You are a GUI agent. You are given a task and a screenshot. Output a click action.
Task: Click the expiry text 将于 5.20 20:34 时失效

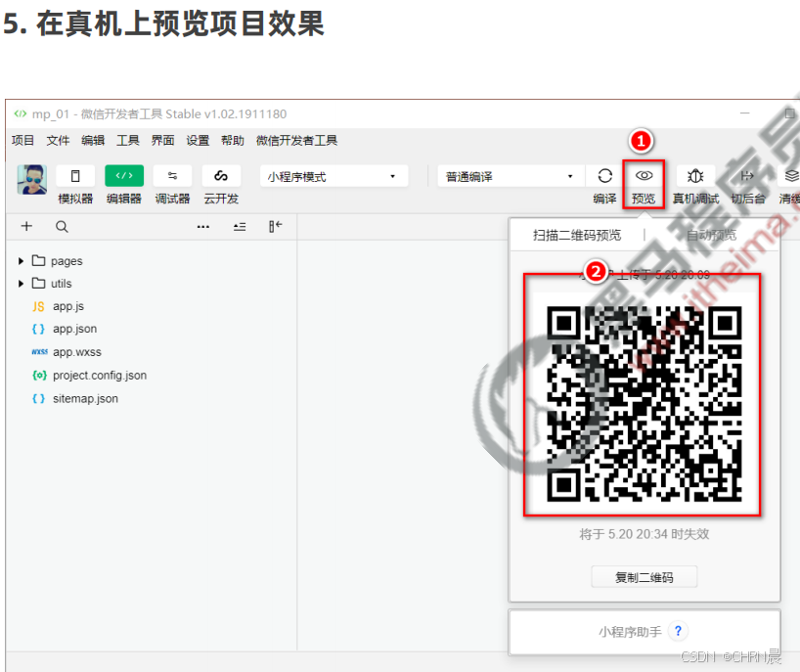644,534
